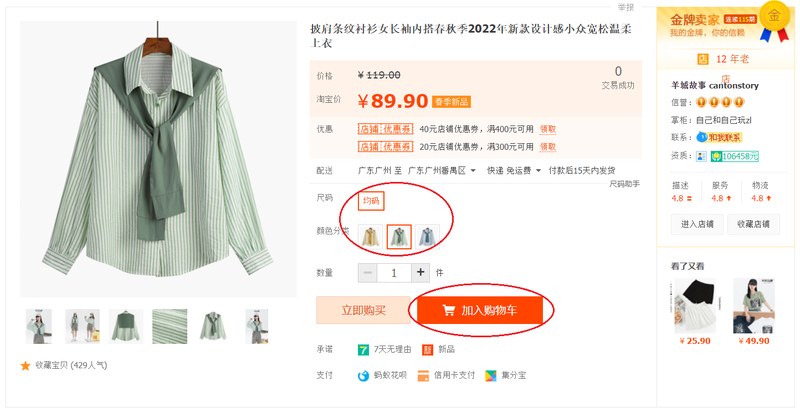This screenshot has width=800, height=413.
Task: Click the 立即购买 buy now button
Action: click(x=363, y=310)
